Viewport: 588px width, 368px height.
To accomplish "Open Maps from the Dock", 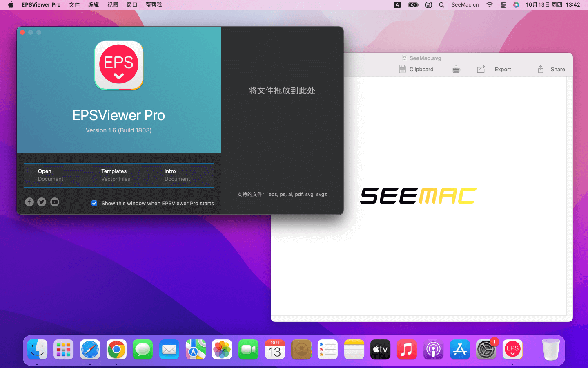I will (196, 350).
